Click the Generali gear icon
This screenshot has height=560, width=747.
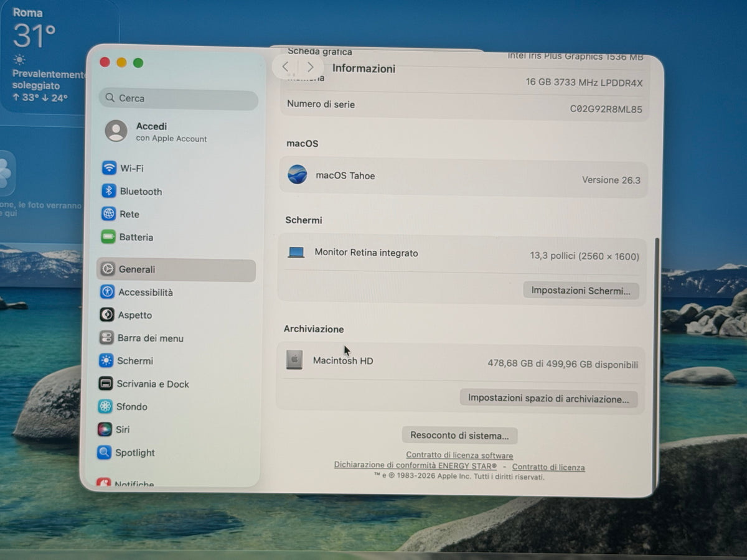click(108, 269)
